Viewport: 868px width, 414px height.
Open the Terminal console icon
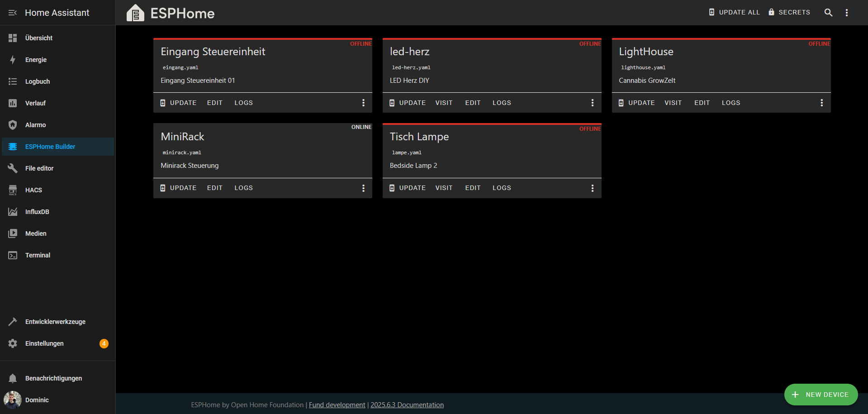[13, 255]
